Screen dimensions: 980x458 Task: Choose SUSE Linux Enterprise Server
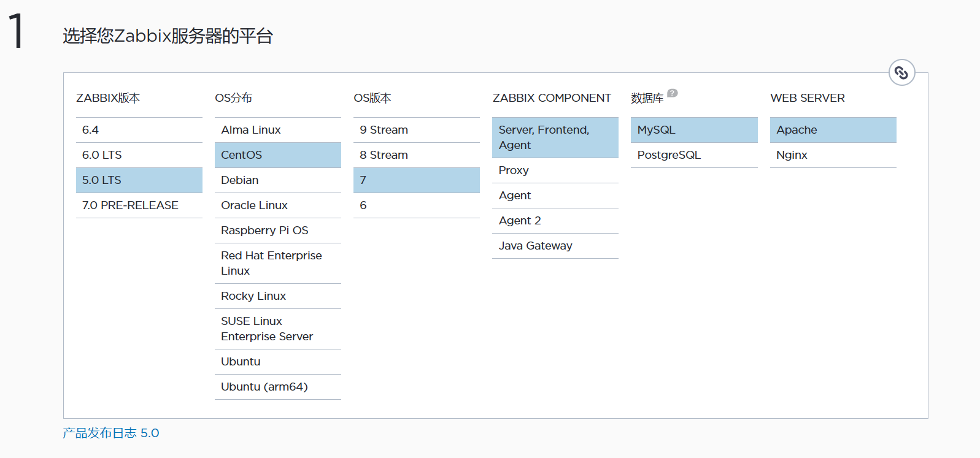[278, 329]
